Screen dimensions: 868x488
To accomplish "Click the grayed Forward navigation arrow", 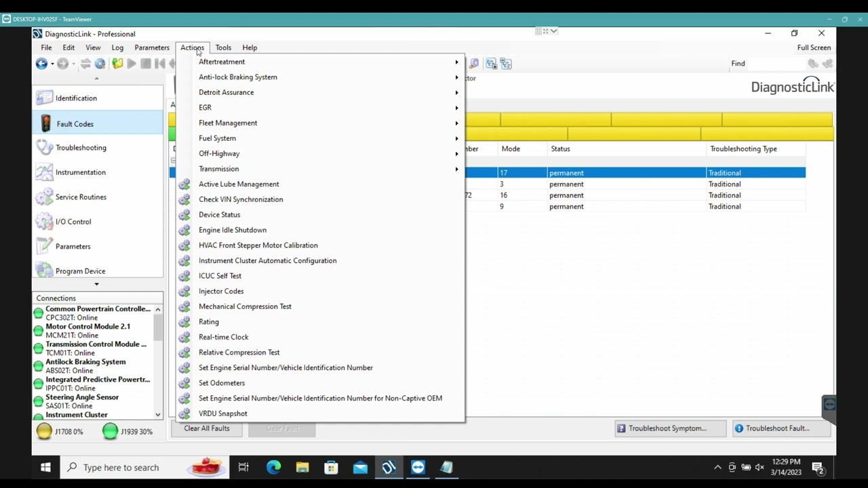I will tap(62, 64).
